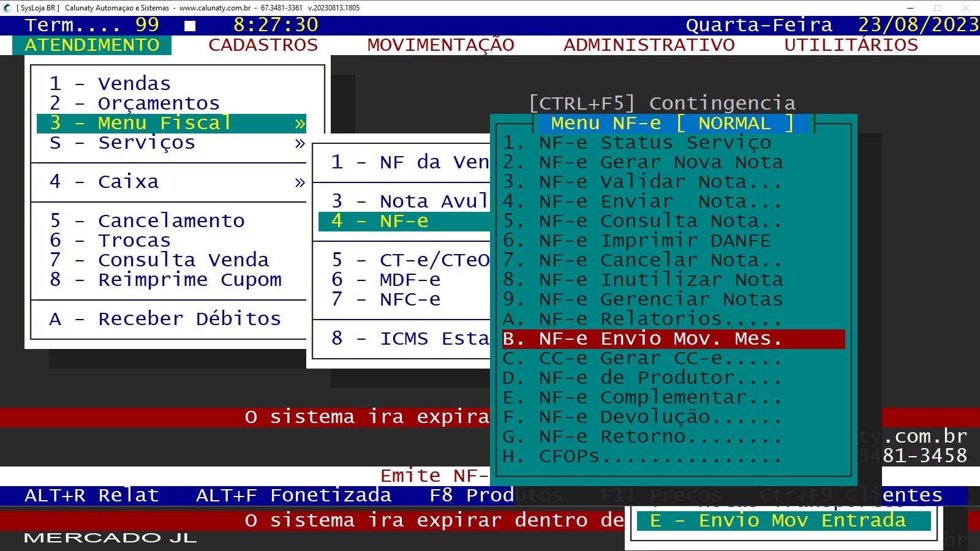This screenshot has height=551, width=980.
Task: Click E - Envio Mov Entrada button
Action: coord(778,520)
